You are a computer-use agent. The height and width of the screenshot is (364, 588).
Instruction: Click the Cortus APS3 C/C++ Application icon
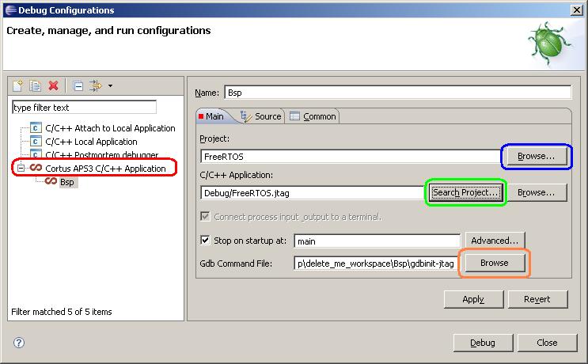36,168
